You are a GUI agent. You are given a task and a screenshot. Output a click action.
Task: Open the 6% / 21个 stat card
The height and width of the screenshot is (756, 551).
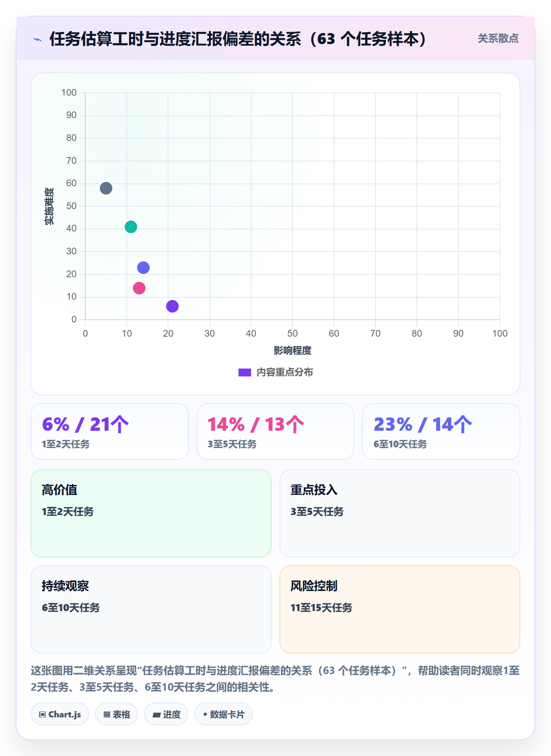tap(110, 432)
